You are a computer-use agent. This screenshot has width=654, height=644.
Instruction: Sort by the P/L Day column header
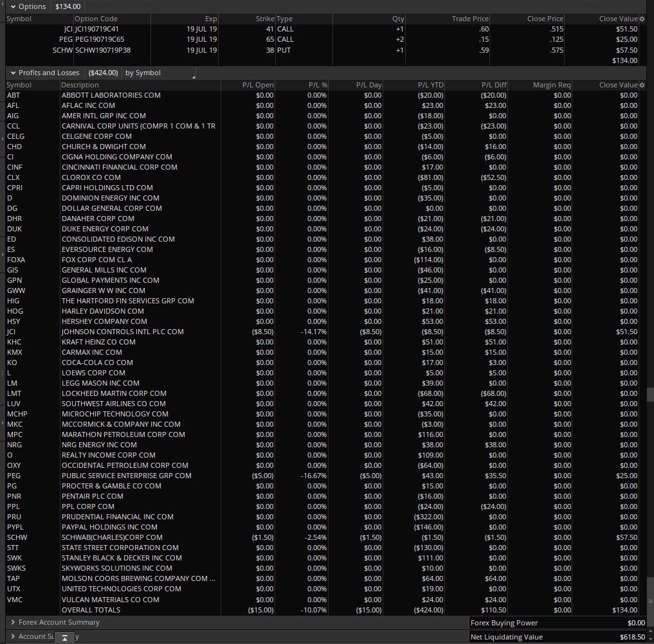[x=368, y=85]
